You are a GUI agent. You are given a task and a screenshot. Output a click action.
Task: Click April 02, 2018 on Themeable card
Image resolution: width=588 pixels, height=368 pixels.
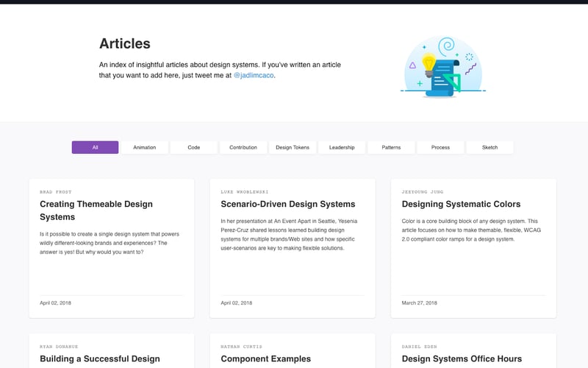click(x=55, y=302)
